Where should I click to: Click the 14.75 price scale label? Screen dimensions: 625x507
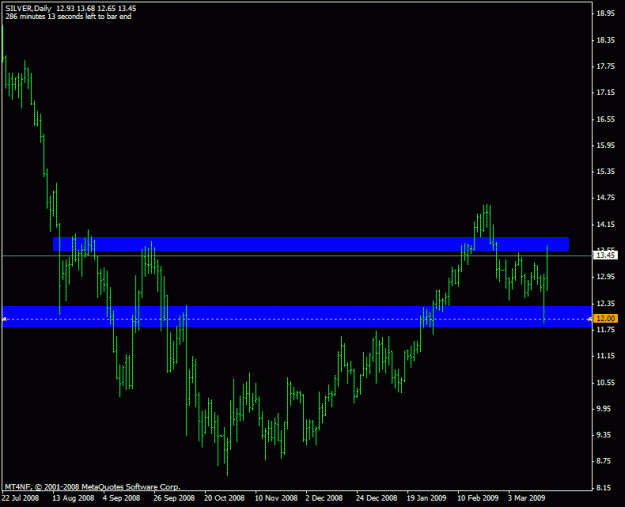[x=605, y=198]
